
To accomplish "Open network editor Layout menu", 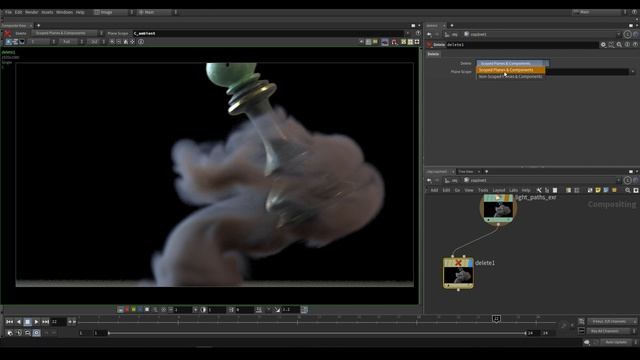I will tap(498, 190).
